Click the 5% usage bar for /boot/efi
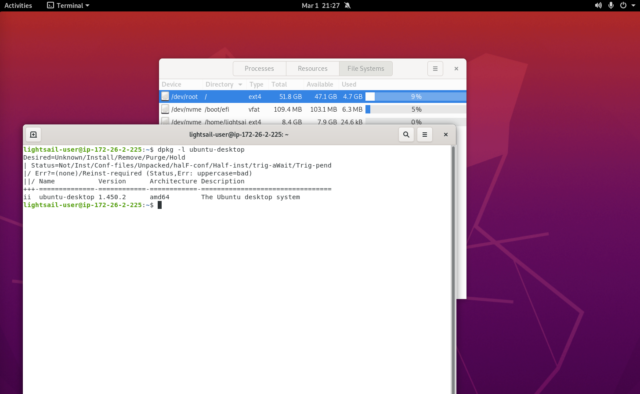Image resolution: width=640 pixels, height=394 pixels. (x=416, y=109)
